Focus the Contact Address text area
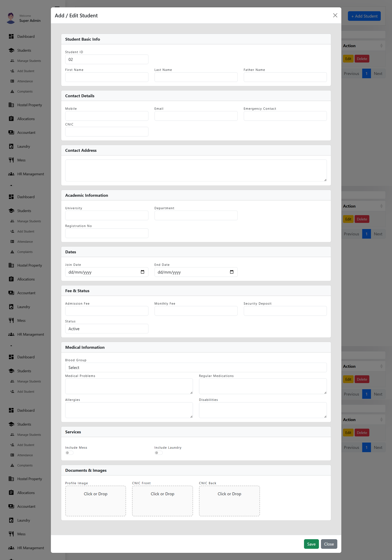Viewport: 392px width, 560px height. tap(196, 171)
